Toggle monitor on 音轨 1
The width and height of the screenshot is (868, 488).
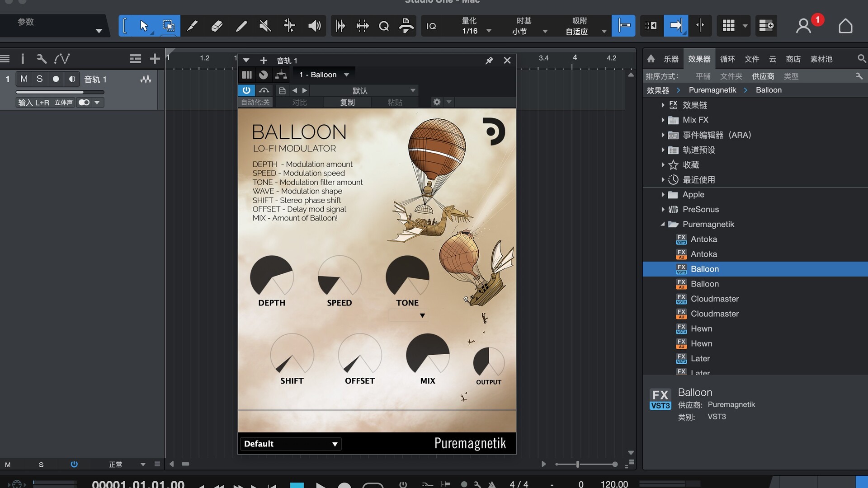coord(72,79)
